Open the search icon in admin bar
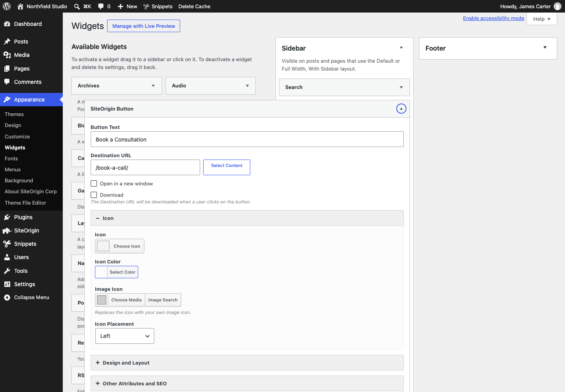 (x=77, y=6)
